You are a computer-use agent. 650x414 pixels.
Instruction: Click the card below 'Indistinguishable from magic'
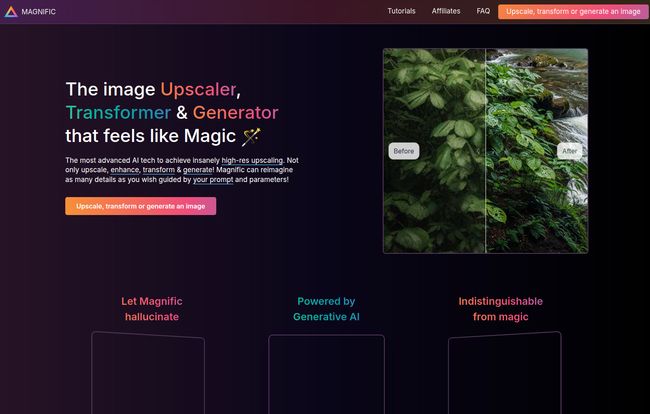point(504,373)
